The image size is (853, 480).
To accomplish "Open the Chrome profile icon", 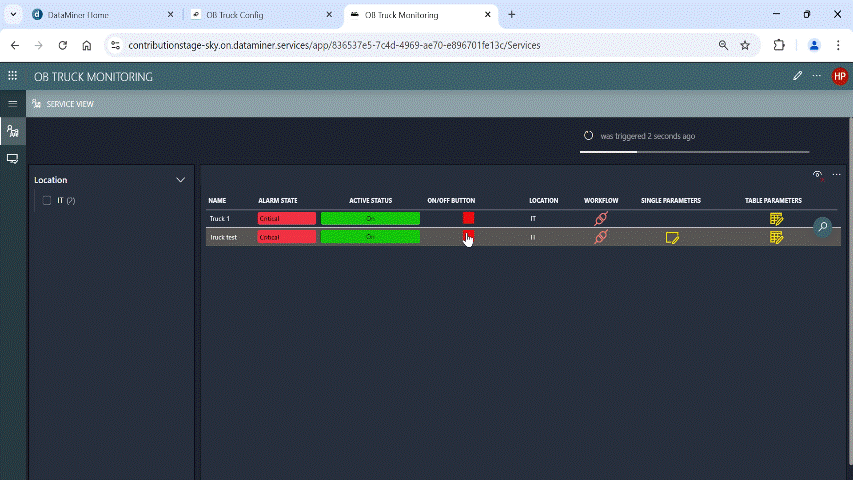I will coord(814,45).
